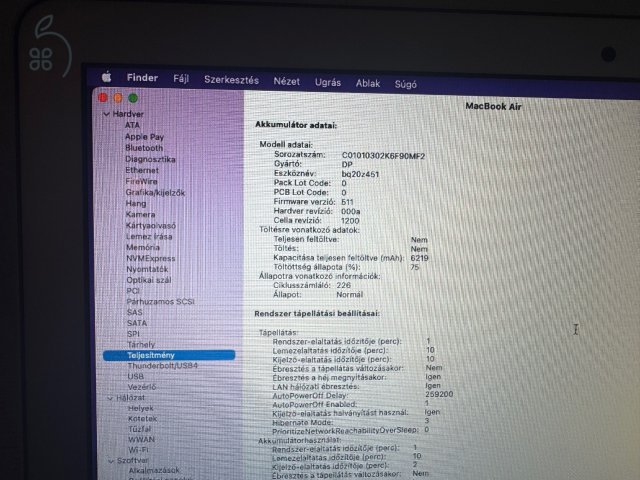Screen dimensions: 640x480
Task: Select Párhuzamos SCSI in the sidebar
Action: pos(160,302)
